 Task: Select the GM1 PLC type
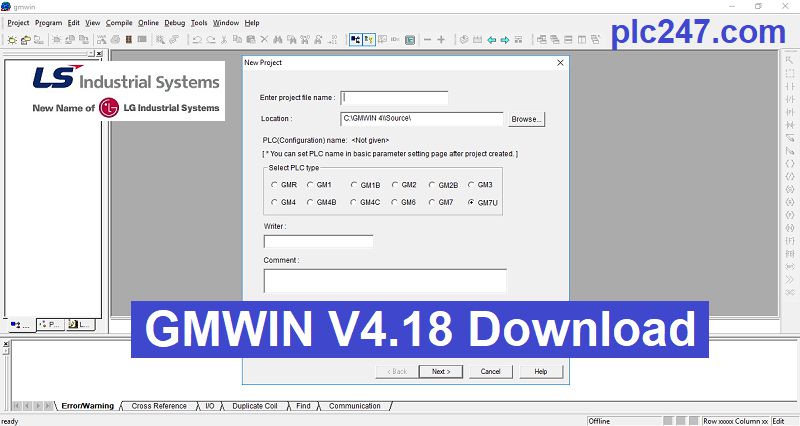click(319, 185)
